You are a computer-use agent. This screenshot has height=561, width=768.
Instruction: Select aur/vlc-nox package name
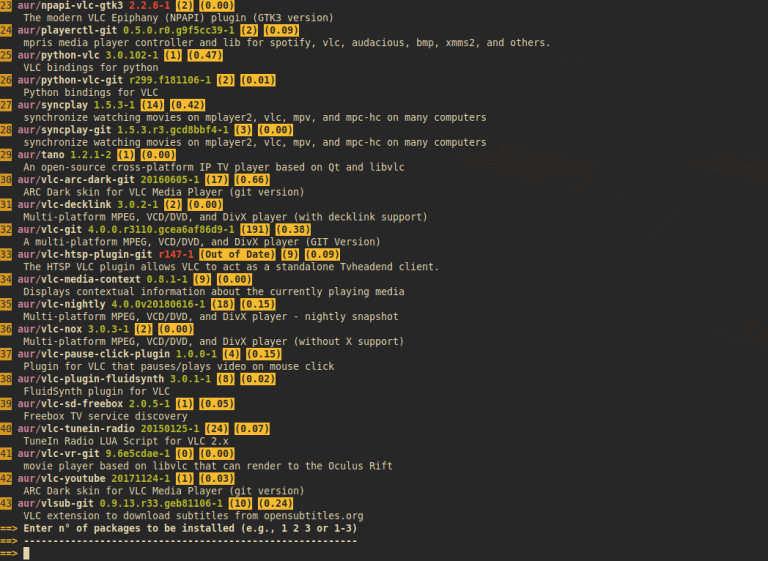(x=49, y=329)
